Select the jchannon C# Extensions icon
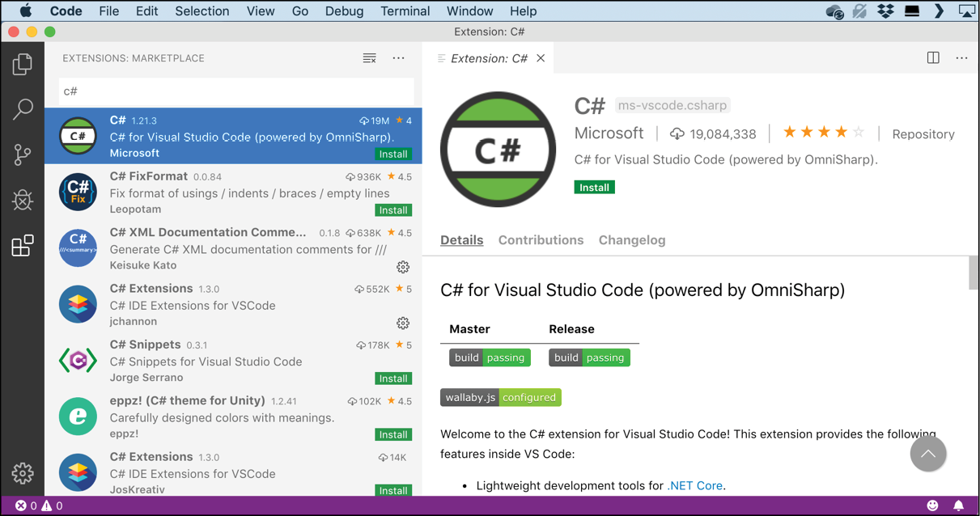The height and width of the screenshot is (516, 980). 78,304
